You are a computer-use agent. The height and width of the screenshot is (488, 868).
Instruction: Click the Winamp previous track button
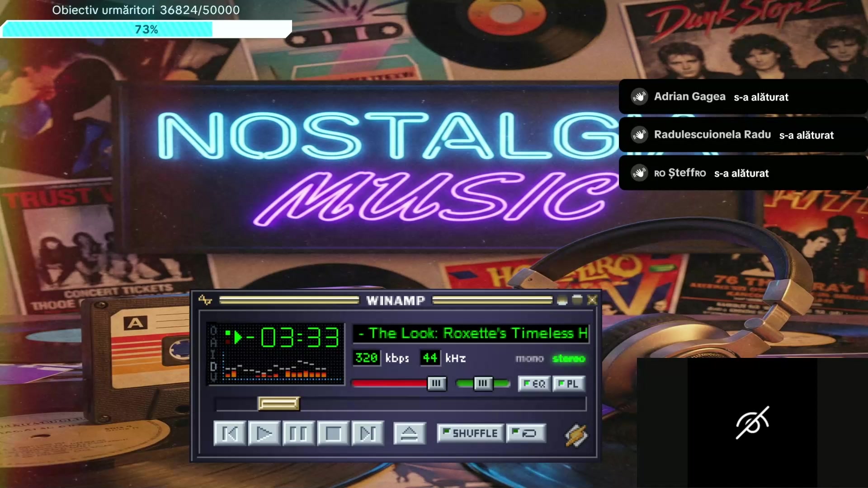click(x=230, y=433)
